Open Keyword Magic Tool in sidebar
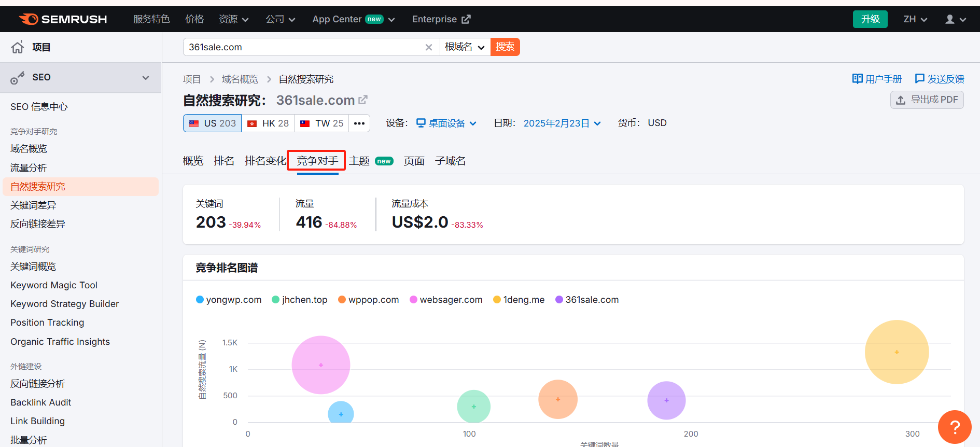 [x=54, y=285]
